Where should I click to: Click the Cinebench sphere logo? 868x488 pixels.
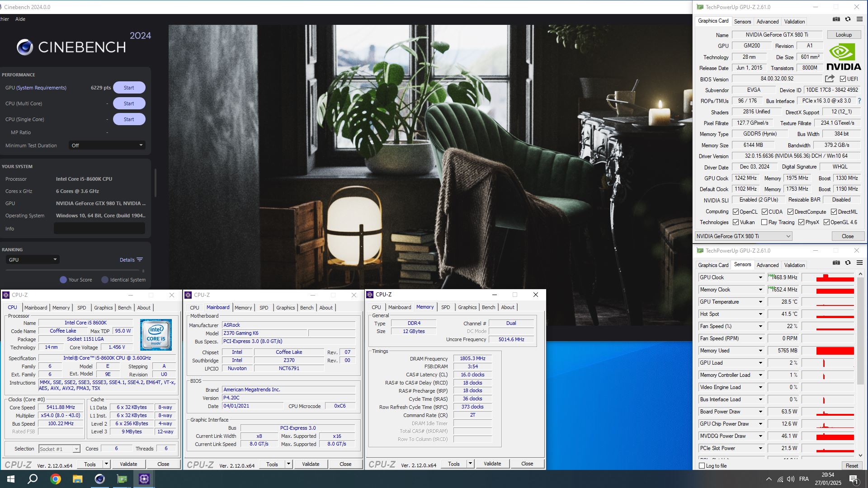tap(25, 47)
